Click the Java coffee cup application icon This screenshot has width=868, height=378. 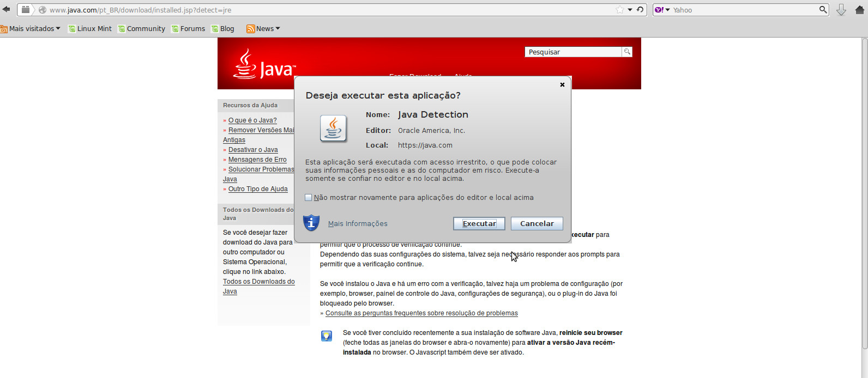[334, 129]
